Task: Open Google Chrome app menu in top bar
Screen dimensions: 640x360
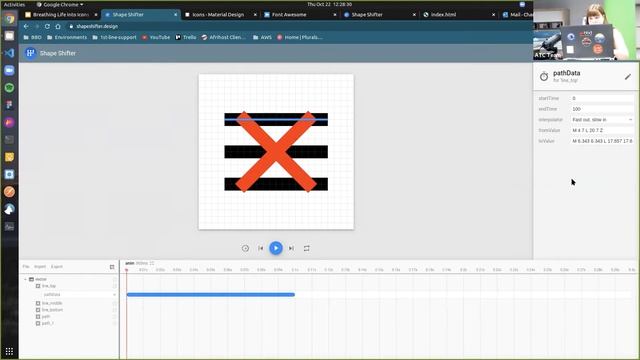Action: point(60,4)
